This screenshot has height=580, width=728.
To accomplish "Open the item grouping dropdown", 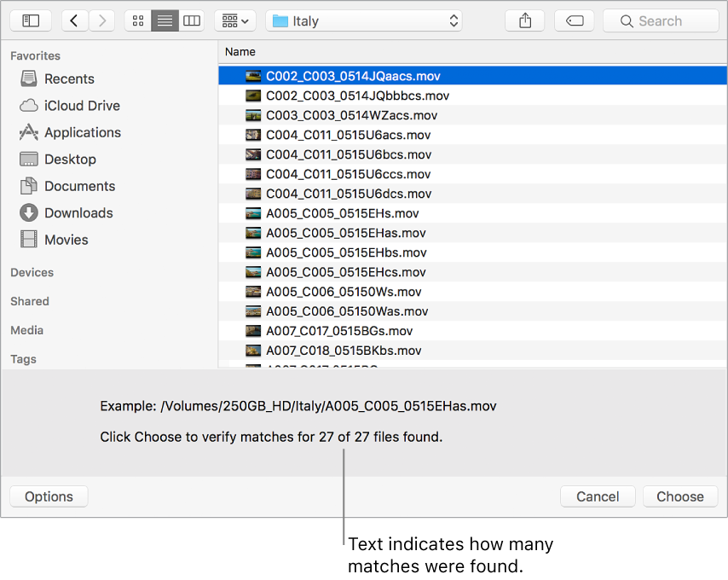I will tap(234, 21).
